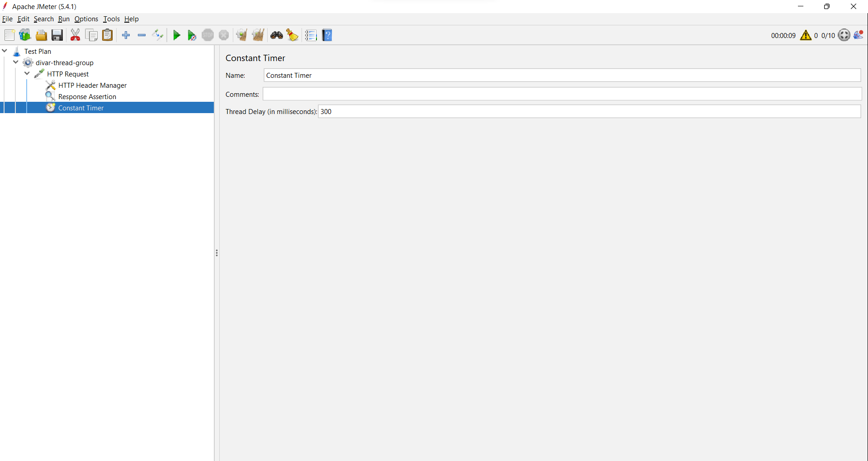Click the warning triangle log viewer icon

[x=806, y=35]
